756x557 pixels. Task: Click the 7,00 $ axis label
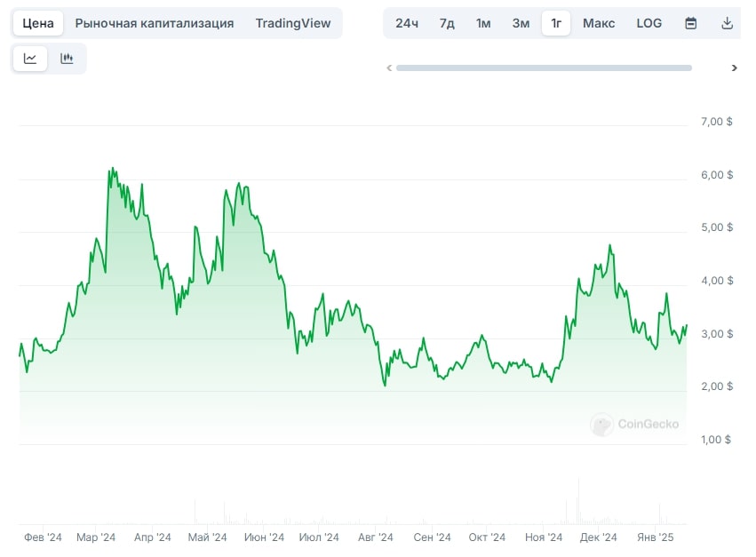(x=716, y=122)
